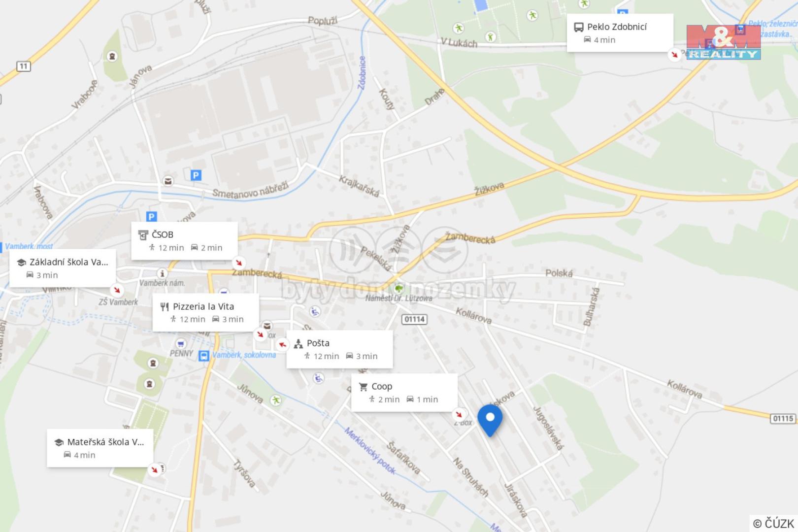Click the red arrow marker beside Coop
798x532 pixels.
(459, 414)
